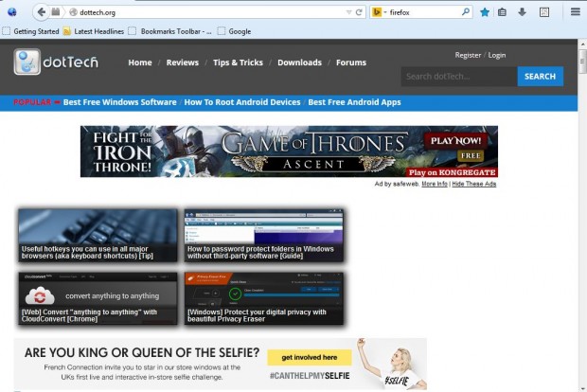Click the More Info ad link
This screenshot has height=392, width=587.
coord(435,184)
